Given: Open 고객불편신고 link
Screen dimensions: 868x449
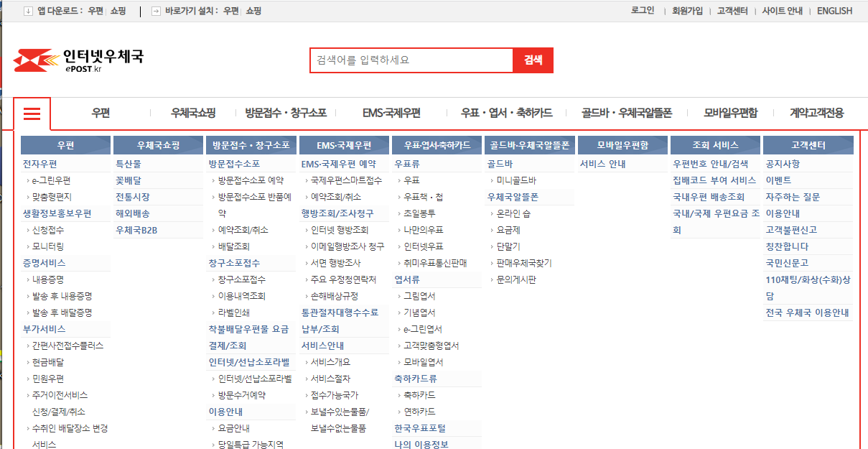Looking at the screenshot, I should 791,230.
